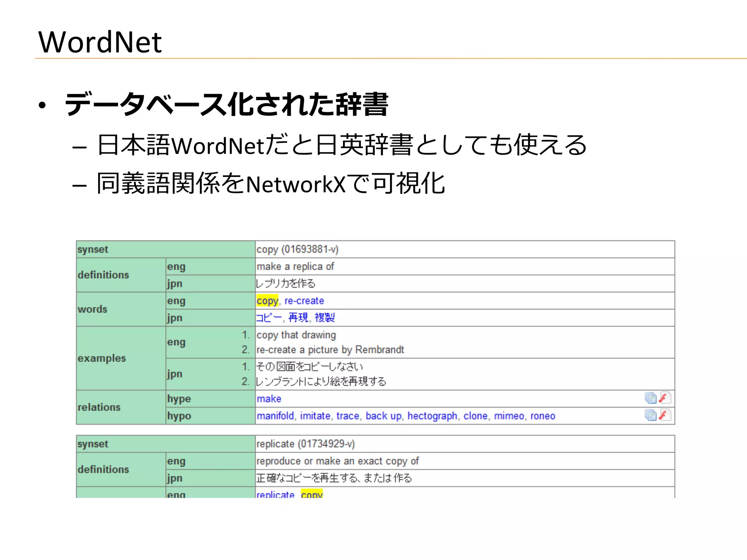This screenshot has width=747, height=560.
Task: Click the bullet heading 'データベース化された辞書'
Action: coord(226,104)
